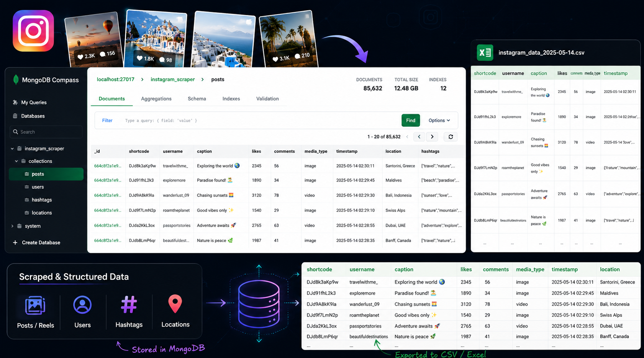Click the DJd9A8kK9la shortcode cell in Compass
The height and width of the screenshot is (358, 644).
pos(141,195)
